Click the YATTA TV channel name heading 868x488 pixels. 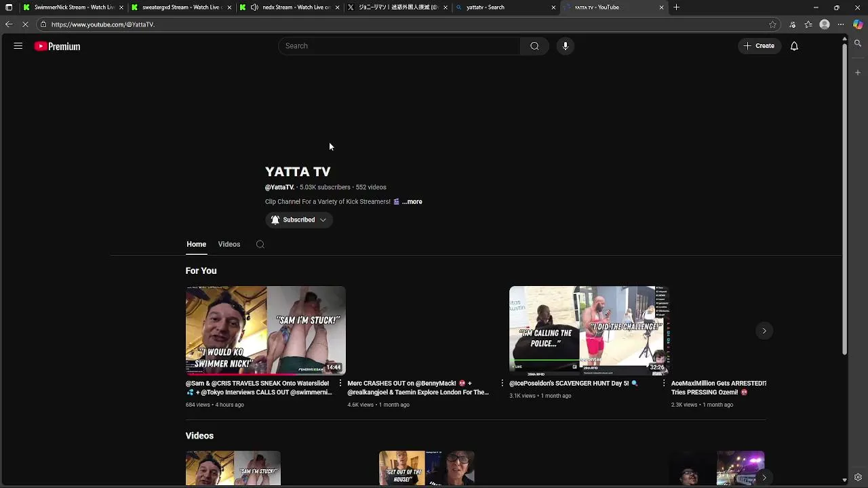pyautogui.click(x=298, y=171)
